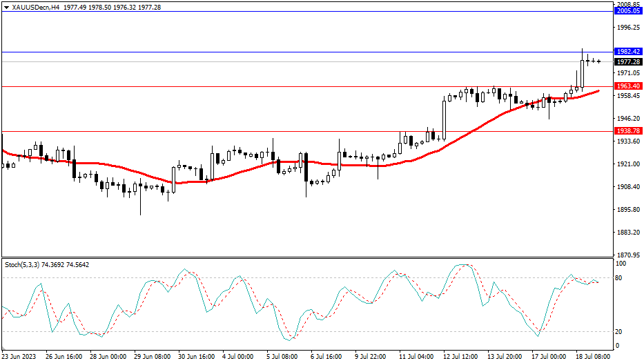Click the red horizontal line at 1938.78
The width and height of the screenshot is (644, 363).
207,130
